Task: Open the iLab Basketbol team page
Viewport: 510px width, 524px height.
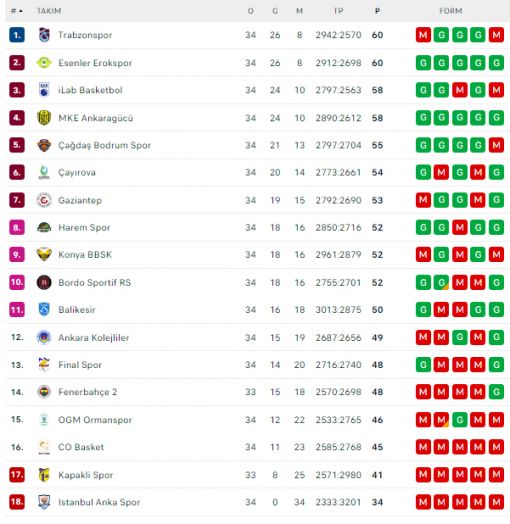Action: tap(90, 90)
